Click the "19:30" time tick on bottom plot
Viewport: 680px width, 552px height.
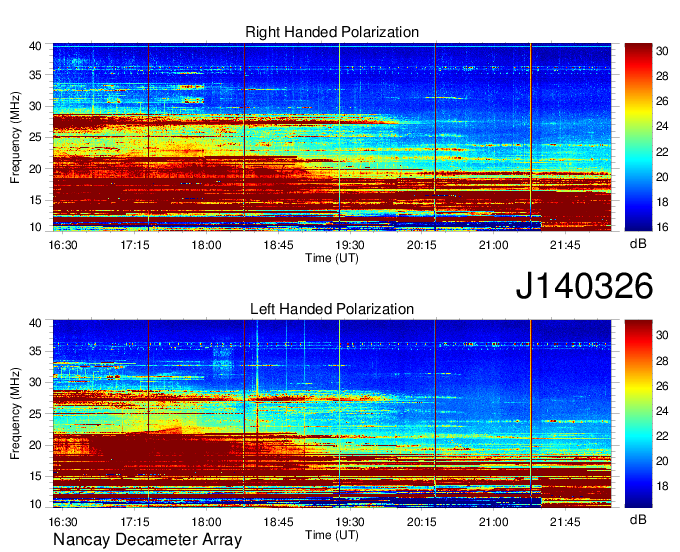click(350, 522)
